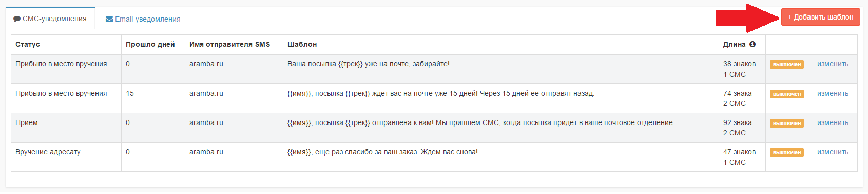
Task: Click the Прошло дней column header
Action: point(150,44)
